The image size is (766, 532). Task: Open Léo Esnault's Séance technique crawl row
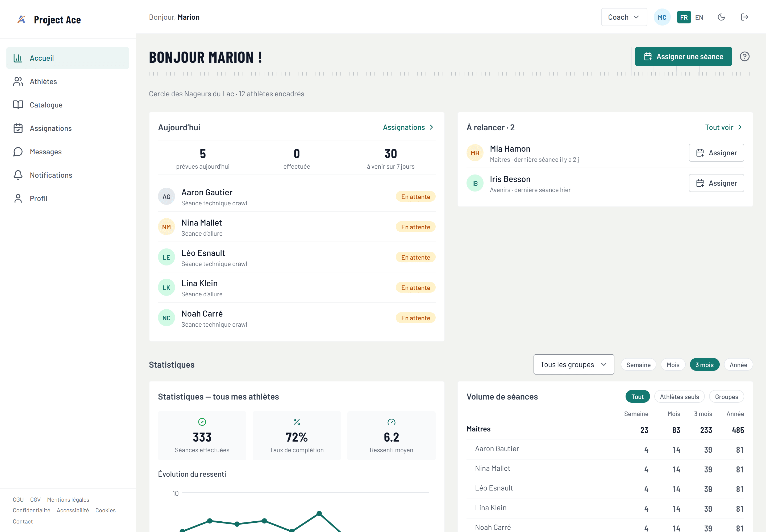coord(297,257)
